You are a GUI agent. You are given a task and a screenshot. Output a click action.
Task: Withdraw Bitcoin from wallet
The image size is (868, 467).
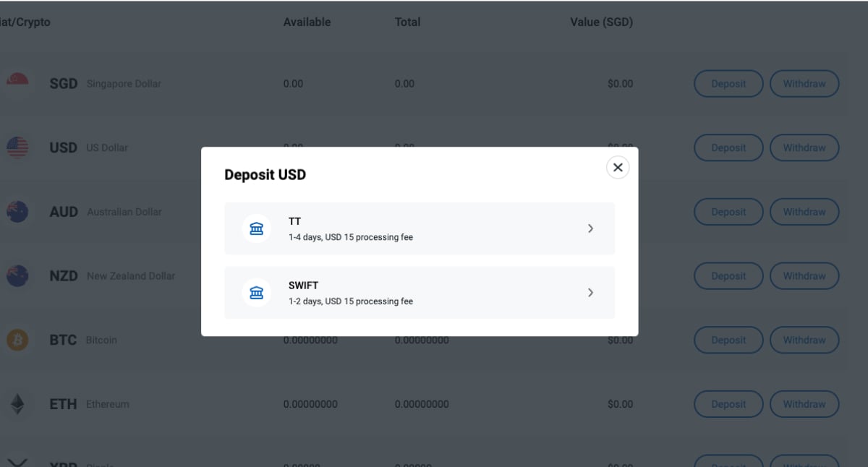804,340
